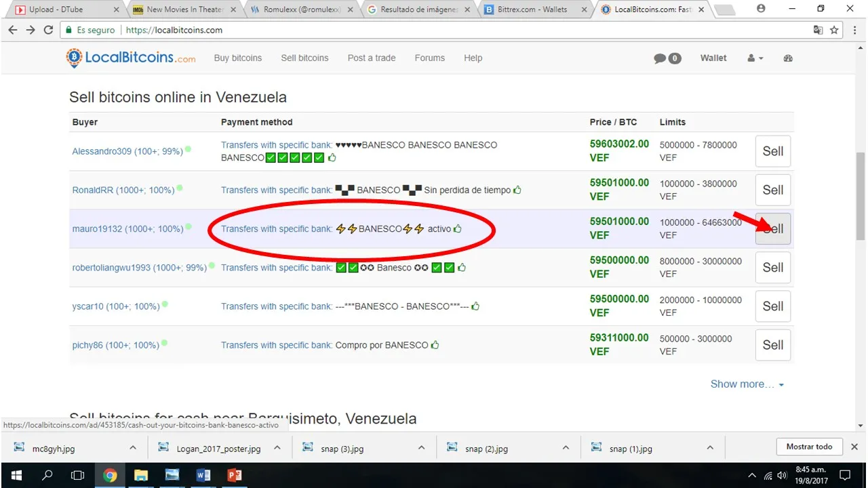Click the LocalBitcoins.com logo
The width and height of the screenshot is (868, 488).
pyautogui.click(x=131, y=58)
